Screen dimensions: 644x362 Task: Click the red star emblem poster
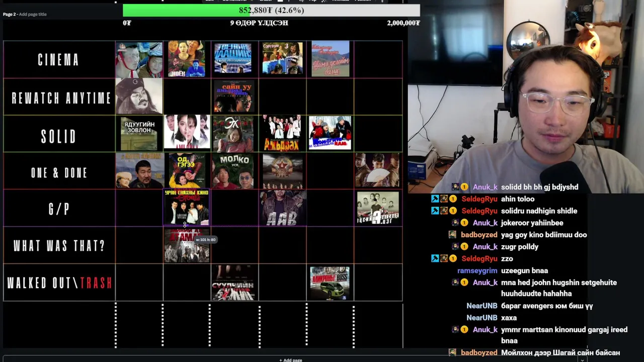click(x=283, y=171)
